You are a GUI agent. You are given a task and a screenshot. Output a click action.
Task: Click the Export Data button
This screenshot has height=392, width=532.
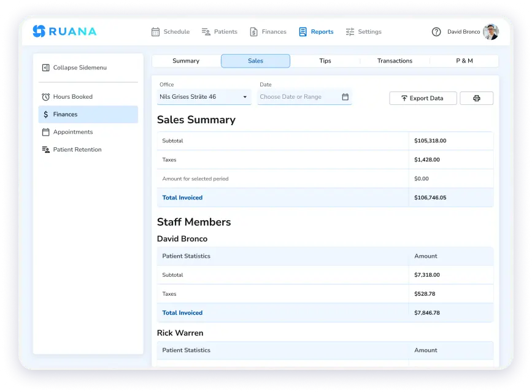(x=423, y=98)
